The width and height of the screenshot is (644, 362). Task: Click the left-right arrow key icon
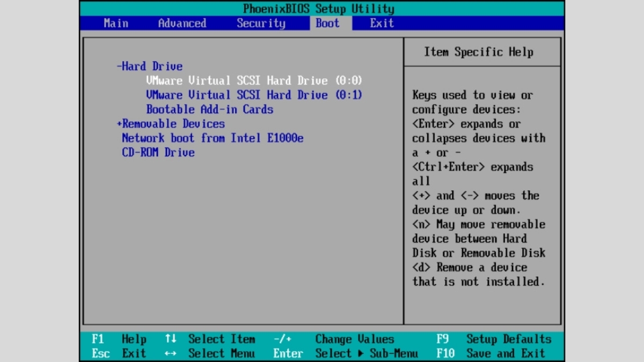coord(171,353)
